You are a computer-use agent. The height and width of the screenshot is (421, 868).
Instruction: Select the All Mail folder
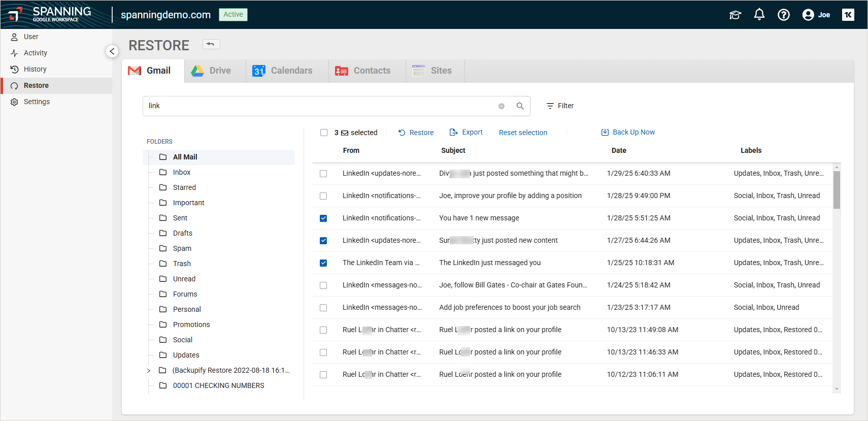[219, 157]
